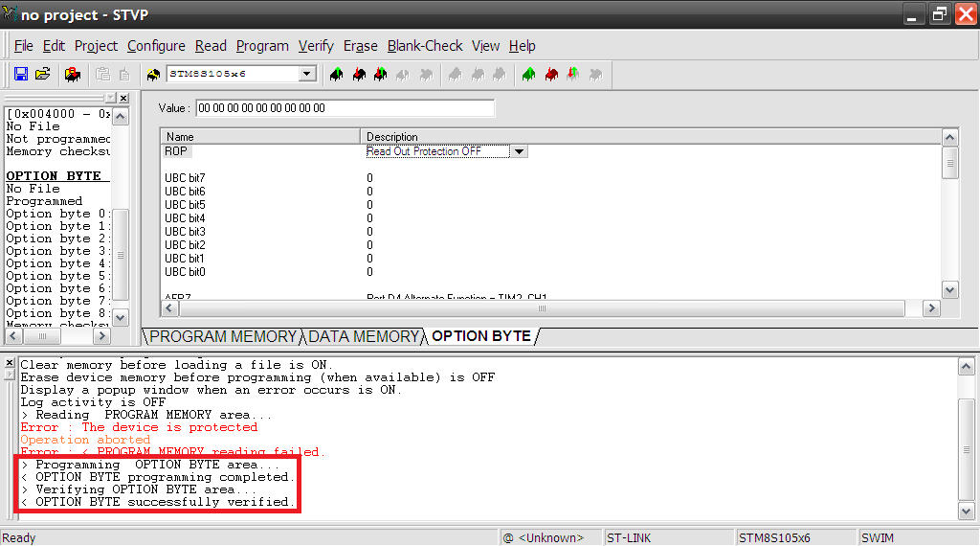Click the option table scroll-up arrow
This screenshot has width=980, height=546.
[x=950, y=138]
